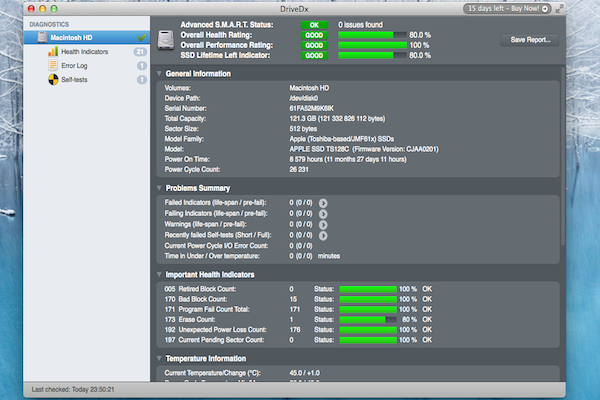Image resolution: width=600 pixels, height=400 pixels.
Task: Click GOOD badge for Overall Health Rating
Action: [314, 35]
